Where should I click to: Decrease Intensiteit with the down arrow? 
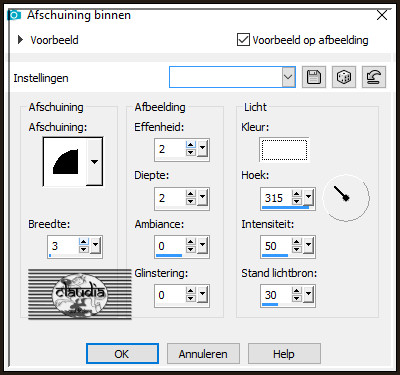pos(297,249)
